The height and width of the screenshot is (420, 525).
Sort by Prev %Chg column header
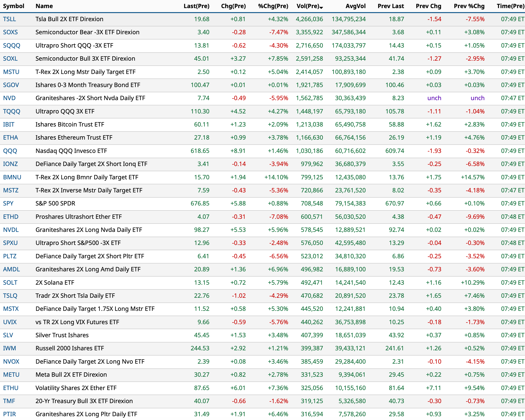(469, 6)
